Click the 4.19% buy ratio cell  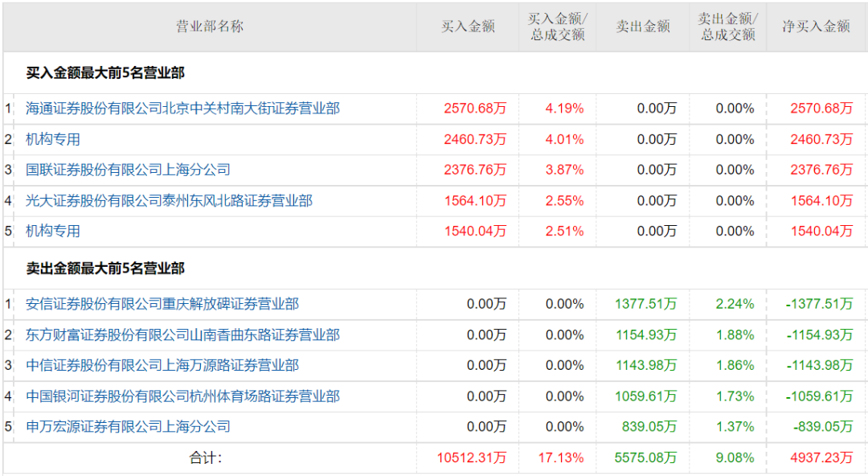(x=564, y=109)
